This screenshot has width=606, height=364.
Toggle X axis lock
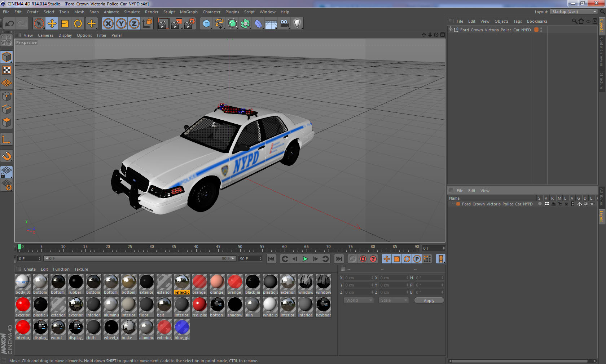coord(108,24)
